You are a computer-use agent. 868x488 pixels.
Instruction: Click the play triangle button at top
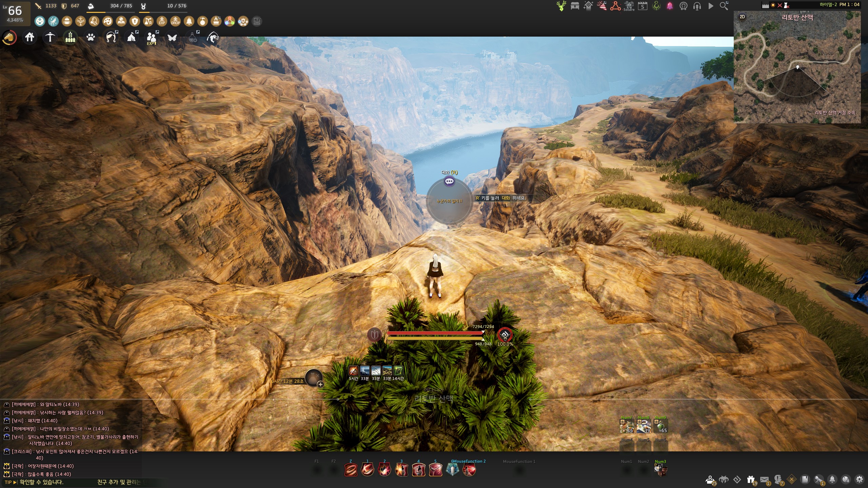pos(711,6)
